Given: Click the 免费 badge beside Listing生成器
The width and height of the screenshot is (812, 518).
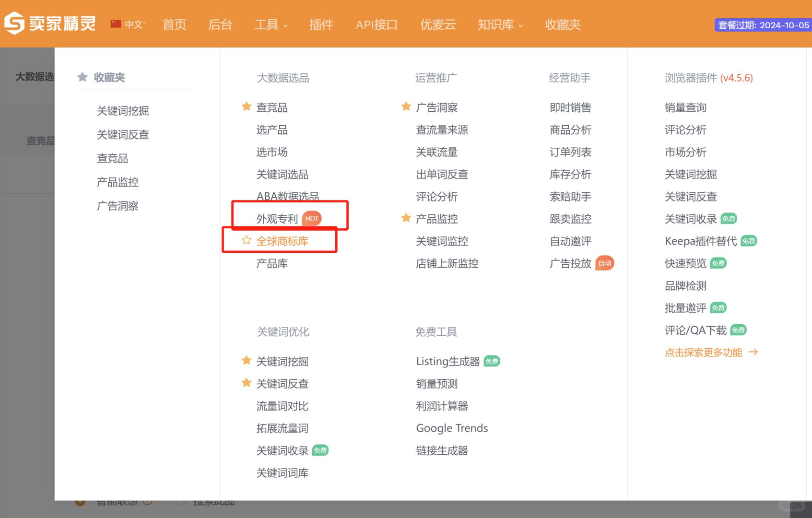Looking at the screenshot, I should 492,361.
